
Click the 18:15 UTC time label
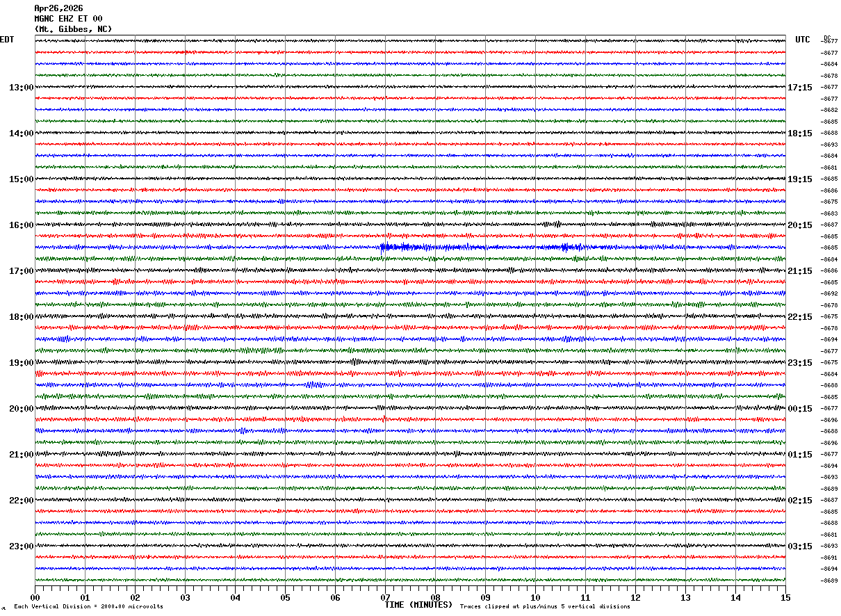[x=799, y=133]
